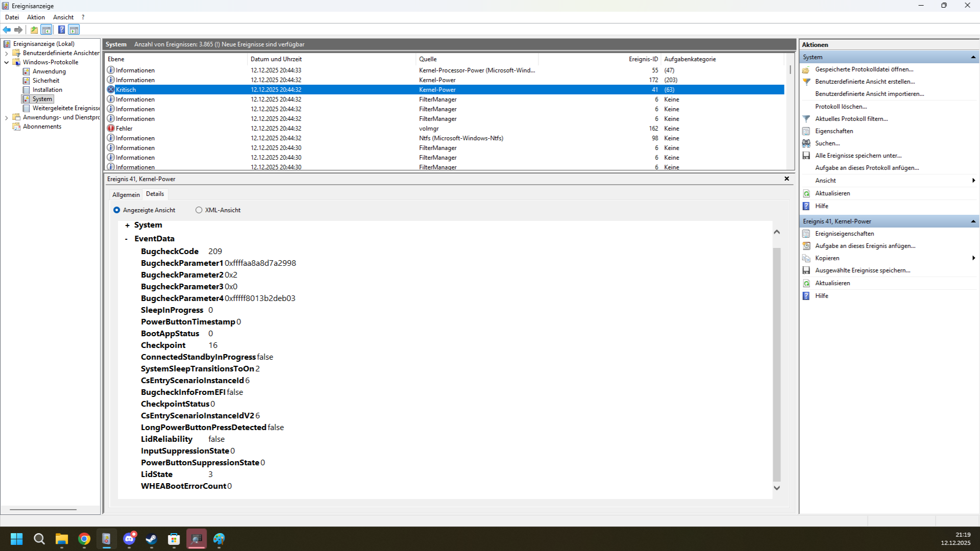Open Google Chrome from the taskbar
The image size is (980, 551).
(84, 539)
